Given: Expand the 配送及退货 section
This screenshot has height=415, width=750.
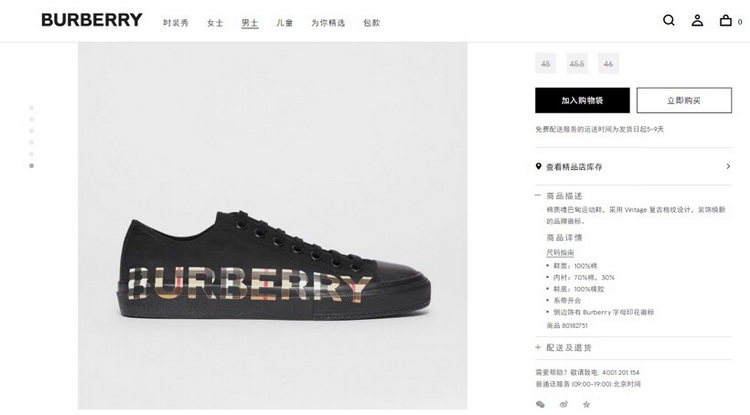Looking at the screenshot, I should 538,348.
